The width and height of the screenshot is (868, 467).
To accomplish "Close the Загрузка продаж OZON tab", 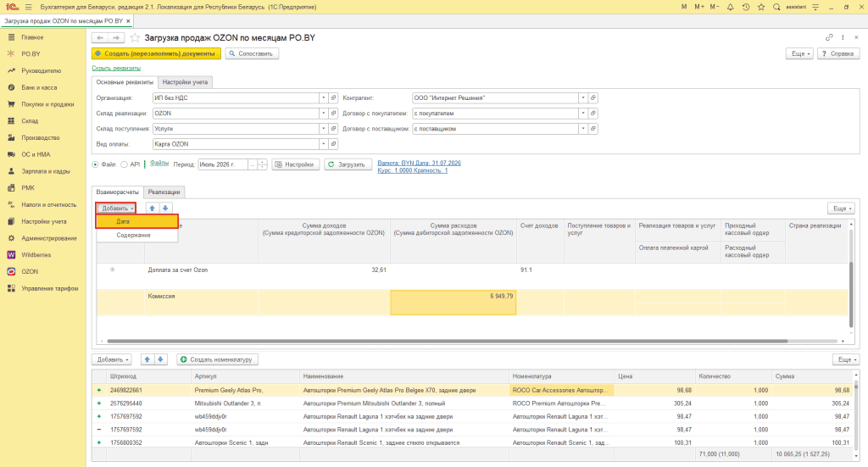I will coord(129,21).
